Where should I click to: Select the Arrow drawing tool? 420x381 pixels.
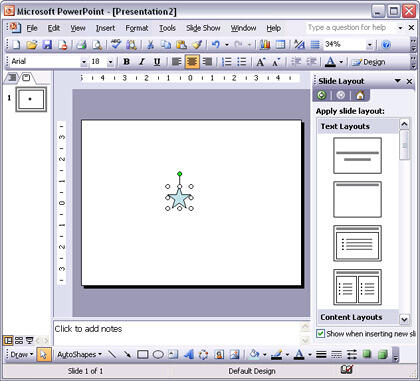click(127, 354)
